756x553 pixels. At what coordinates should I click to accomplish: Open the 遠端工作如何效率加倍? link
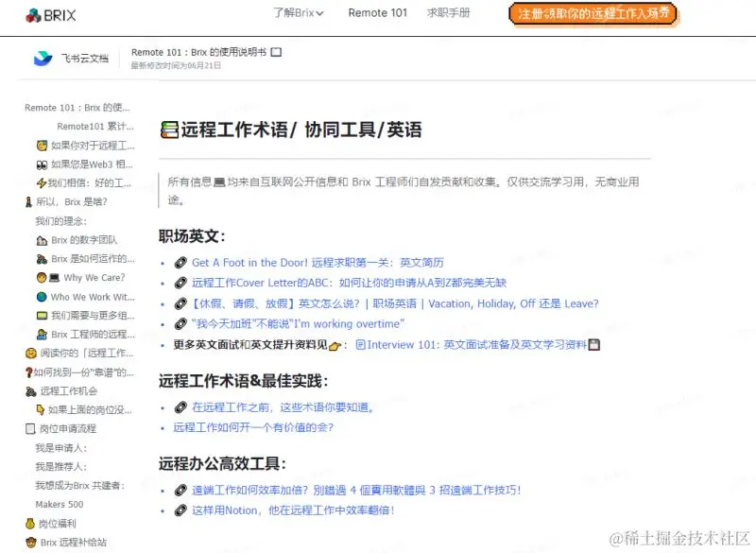[356, 491]
